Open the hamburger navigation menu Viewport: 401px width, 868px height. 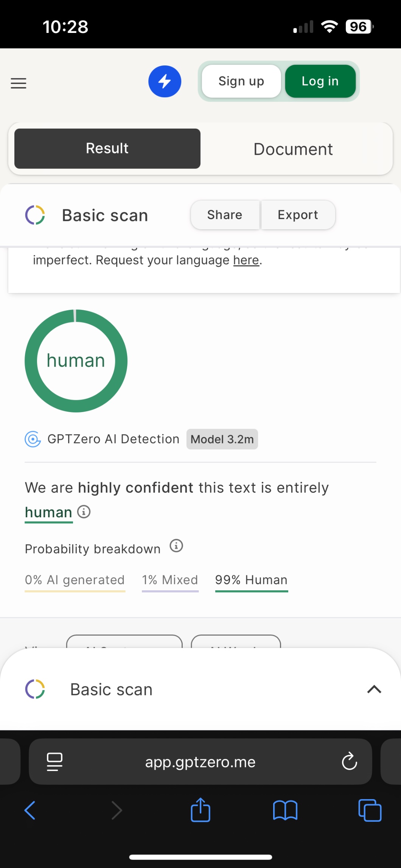[x=19, y=83]
